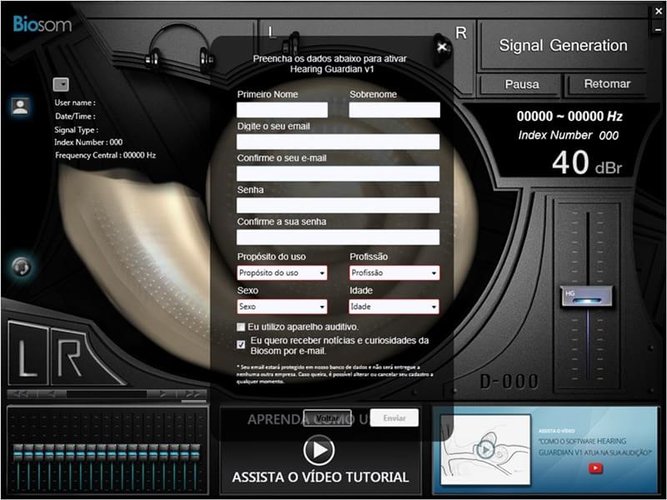Click the rewind double-arrow transport button

pyautogui.click(x=22, y=394)
